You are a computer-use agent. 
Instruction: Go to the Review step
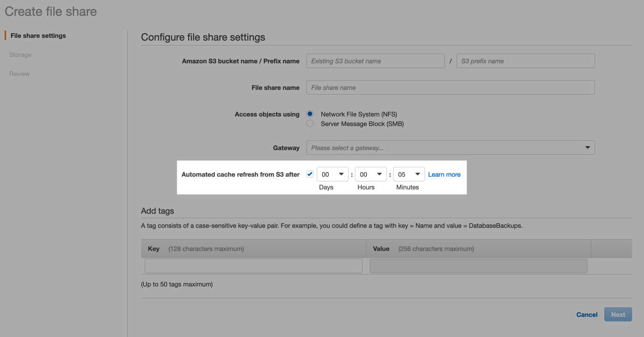(19, 73)
